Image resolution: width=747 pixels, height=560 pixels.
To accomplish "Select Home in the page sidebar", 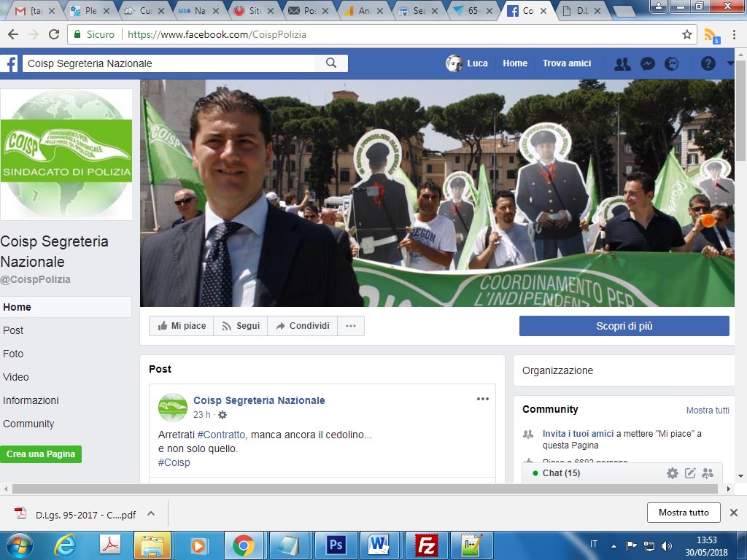I will (x=66, y=307).
